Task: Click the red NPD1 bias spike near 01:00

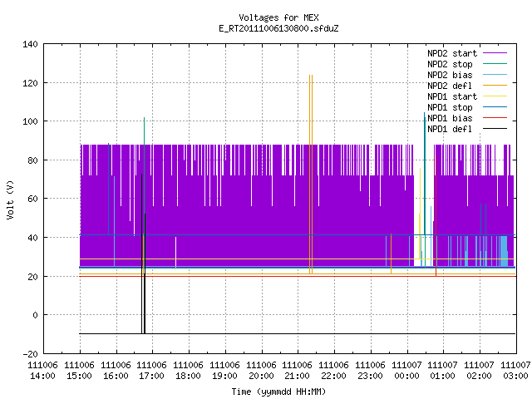Action: click(x=436, y=215)
